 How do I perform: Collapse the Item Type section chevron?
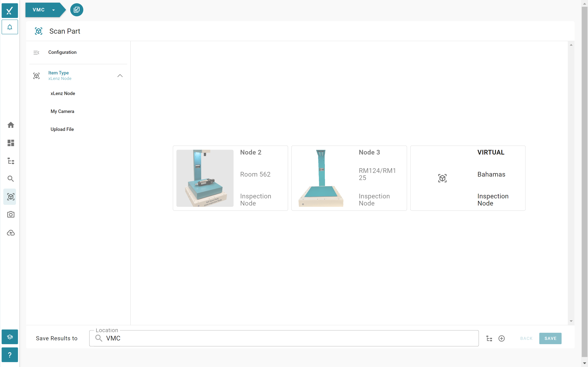pos(120,75)
